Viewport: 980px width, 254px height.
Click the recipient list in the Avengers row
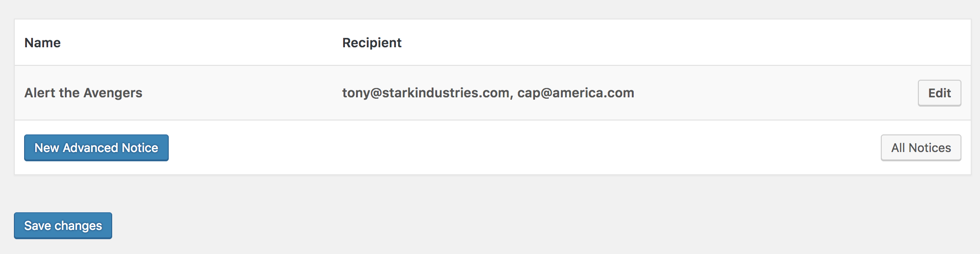click(x=488, y=93)
